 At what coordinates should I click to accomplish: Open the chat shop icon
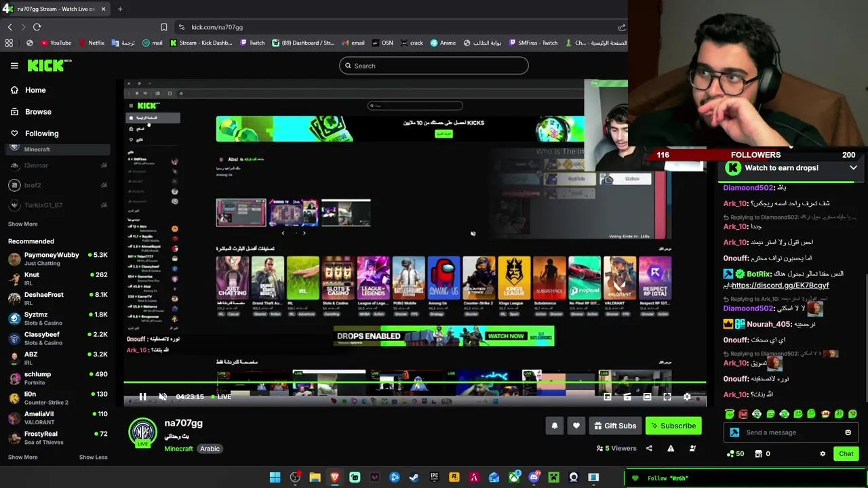coord(759,453)
